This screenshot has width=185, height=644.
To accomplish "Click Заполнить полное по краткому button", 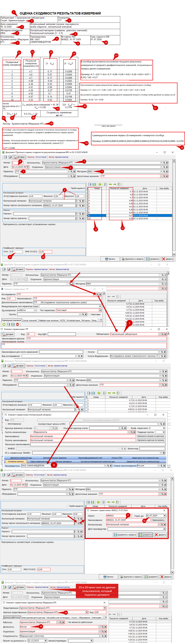I will point(151,436).
